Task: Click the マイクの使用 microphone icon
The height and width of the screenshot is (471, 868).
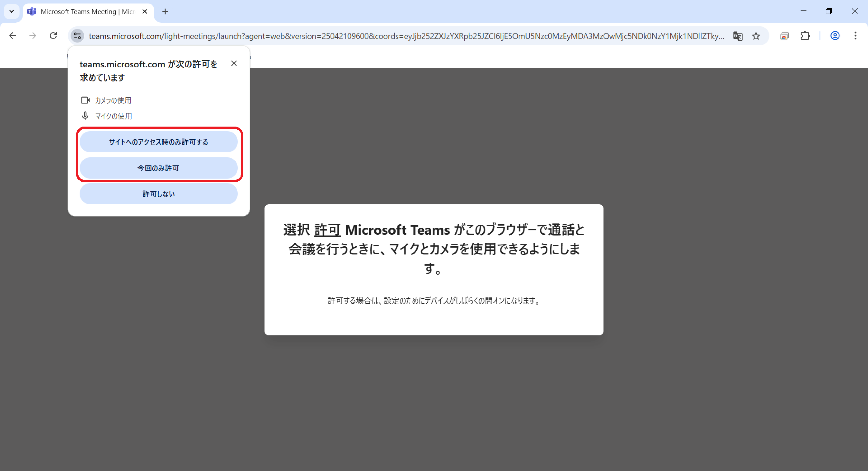Action: 85,116
